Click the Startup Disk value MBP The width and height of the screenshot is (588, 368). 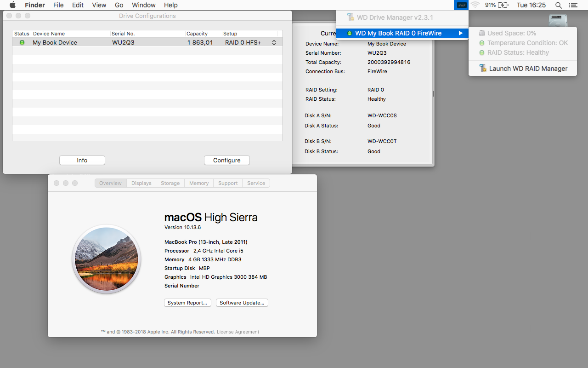(x=204, y=268)
